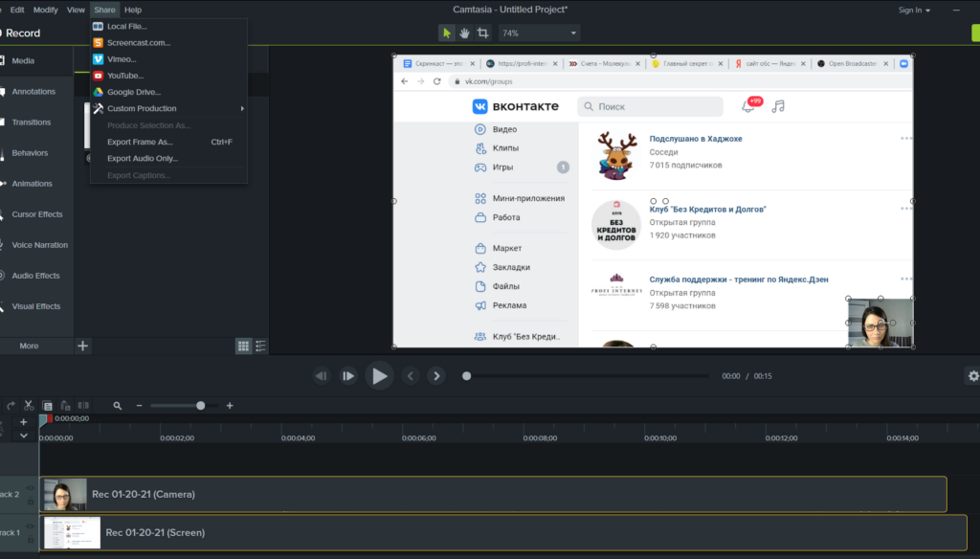This screenshot has width=980, height=559.
Task: Switch media bin to list view
Action: [260, 346]
